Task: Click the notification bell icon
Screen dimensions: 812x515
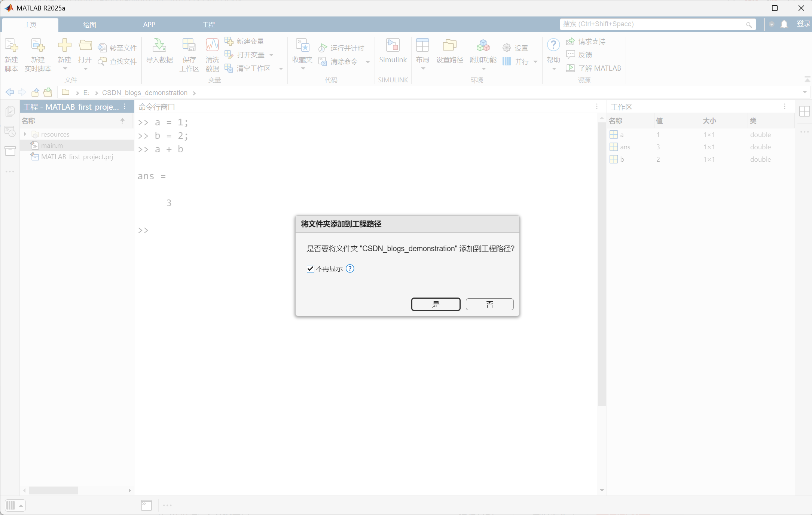Action: [784, 24]
